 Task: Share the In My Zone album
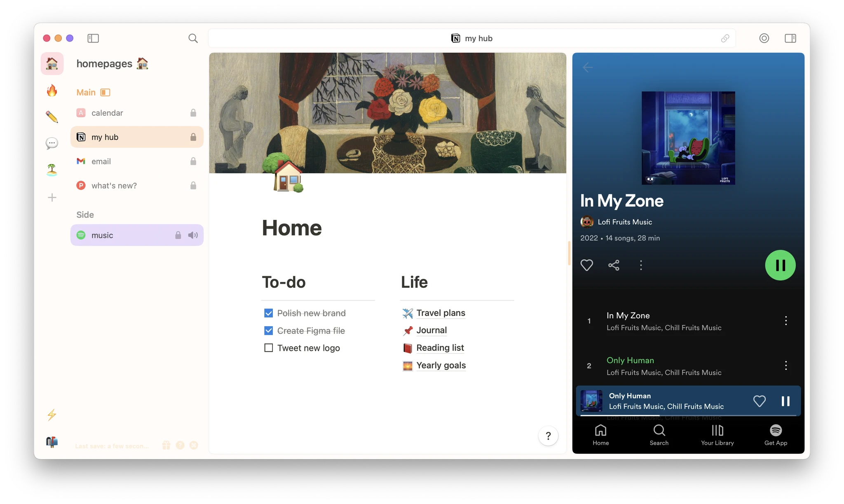click(614, 265)
